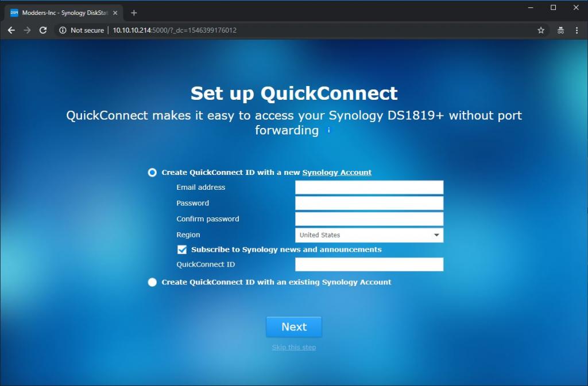Focus the Email address field
This screenshot has width=588, height=386.
(369, 188)
